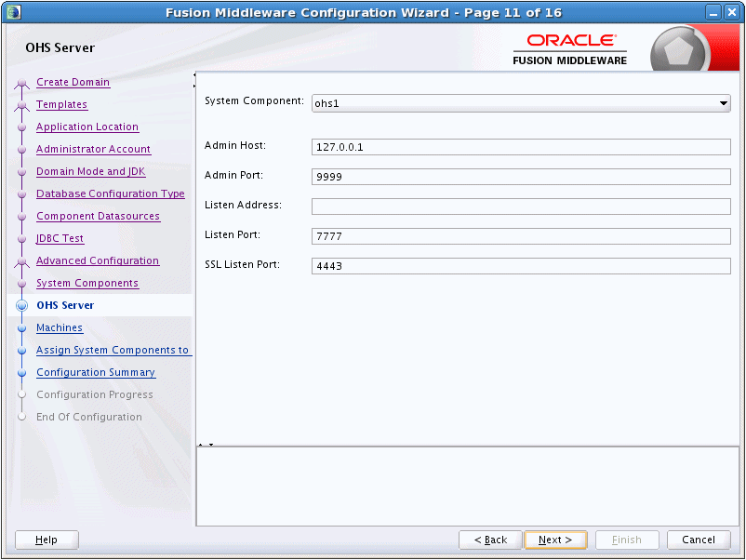The image size is (746, 560).
Task: Go to the System Components step
Action: tap(87, 284)
